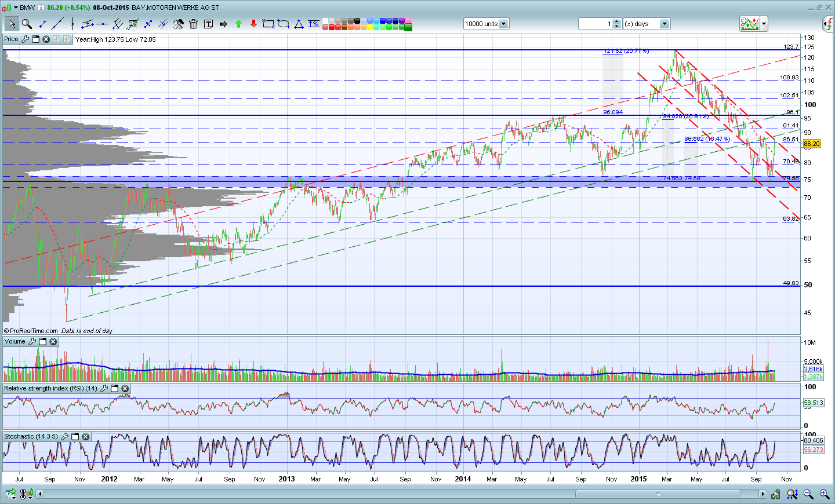The height and width of the screenshot is (504, 835).
Task: Open Stochastic indicator wrench settings
Action: click(64, 437)
